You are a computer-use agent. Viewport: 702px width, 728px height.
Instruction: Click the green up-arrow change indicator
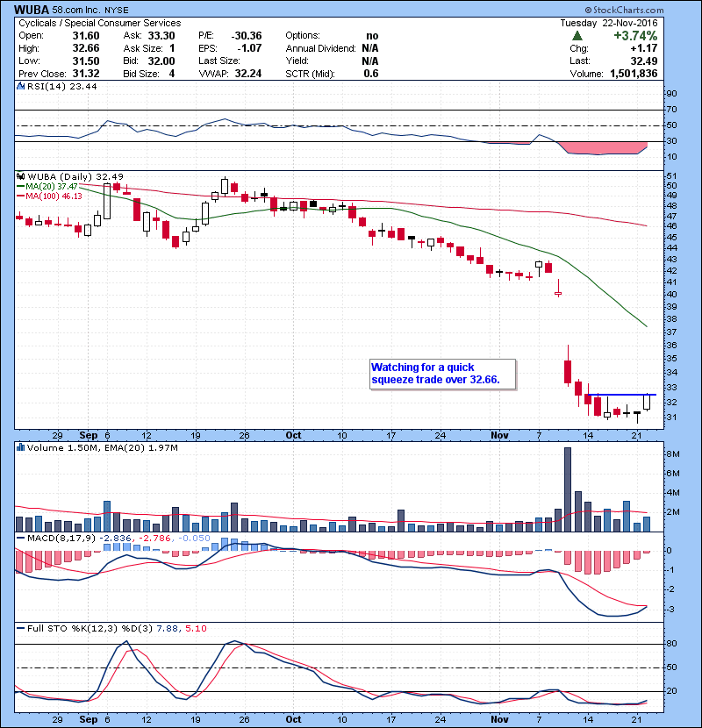575,36
